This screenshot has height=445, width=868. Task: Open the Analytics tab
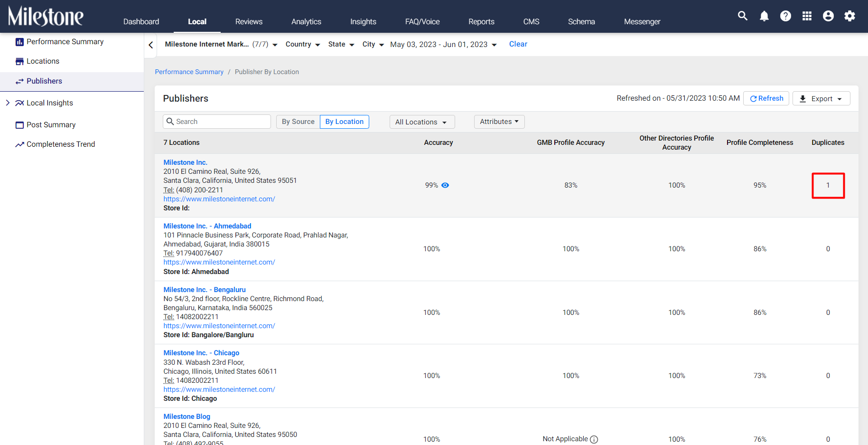point(306,22)
